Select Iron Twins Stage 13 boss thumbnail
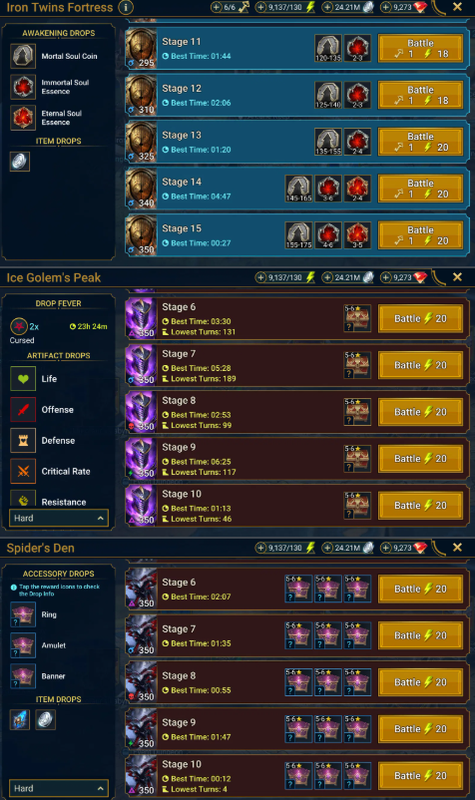475x800 pixels. click(x=141, y=142)
